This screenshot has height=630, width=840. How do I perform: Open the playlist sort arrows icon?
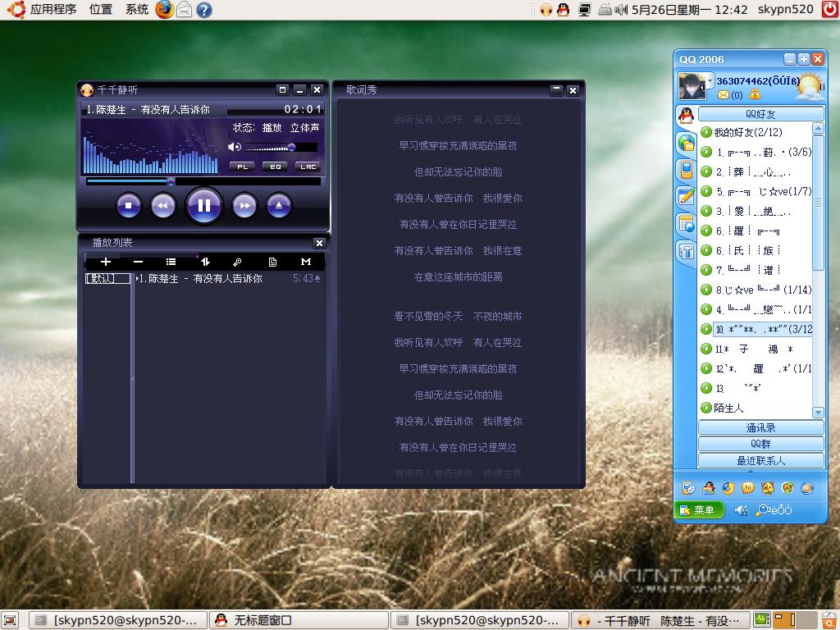coord(205,262)
